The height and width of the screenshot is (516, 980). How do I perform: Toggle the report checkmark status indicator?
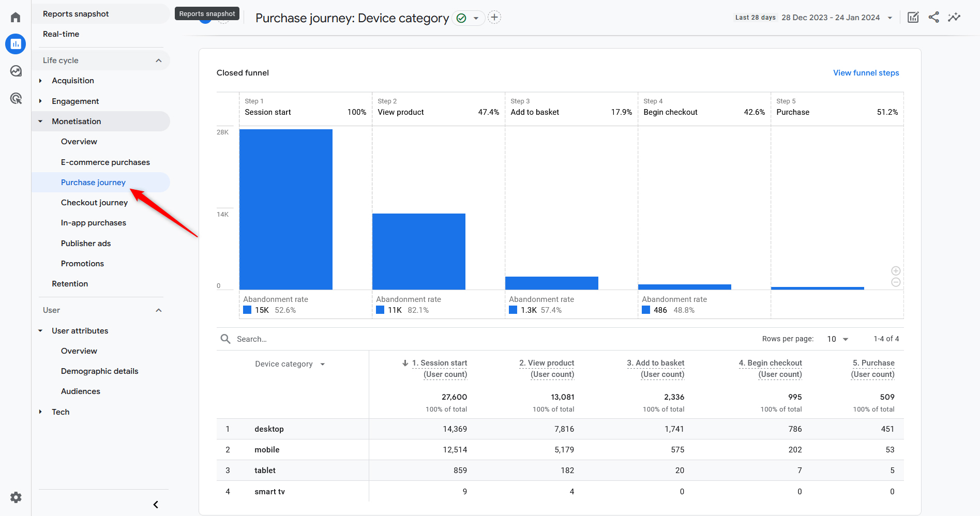[x=461, y=18]
